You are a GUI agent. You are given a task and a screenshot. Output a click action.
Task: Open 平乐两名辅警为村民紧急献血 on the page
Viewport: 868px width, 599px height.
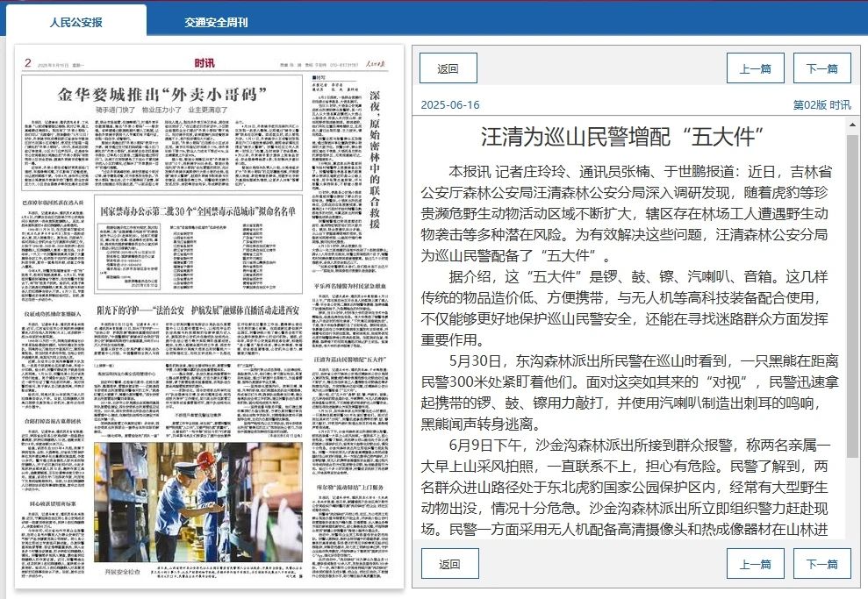click(x=350, y=286)
